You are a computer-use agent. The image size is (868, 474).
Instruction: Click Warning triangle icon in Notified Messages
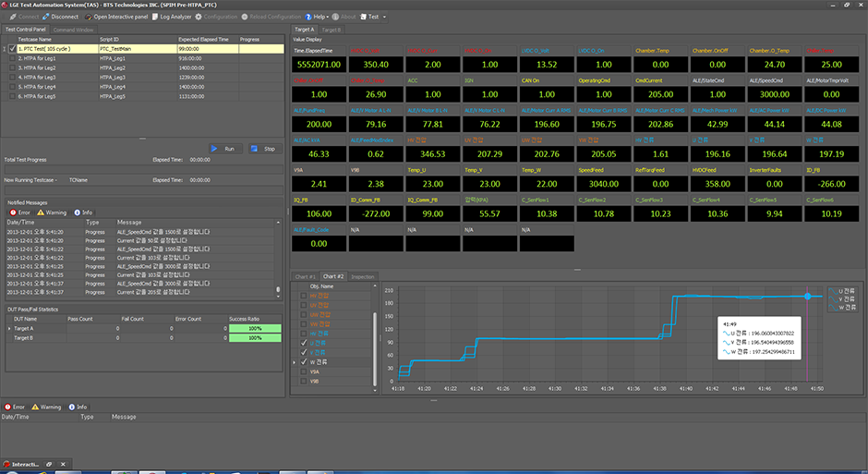pyautogui.click(x=41, y=213)
